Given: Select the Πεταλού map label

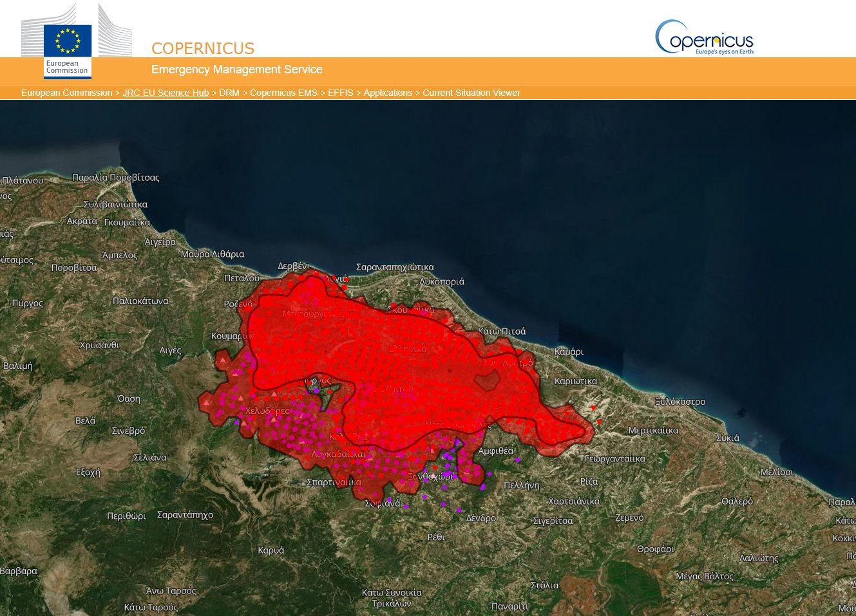Looking at the screenshot, I should click(242, 278).
